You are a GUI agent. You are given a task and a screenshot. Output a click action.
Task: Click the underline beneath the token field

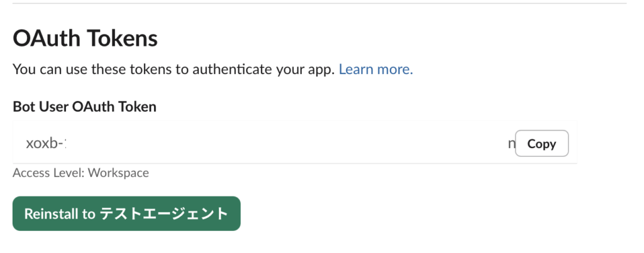294,163
